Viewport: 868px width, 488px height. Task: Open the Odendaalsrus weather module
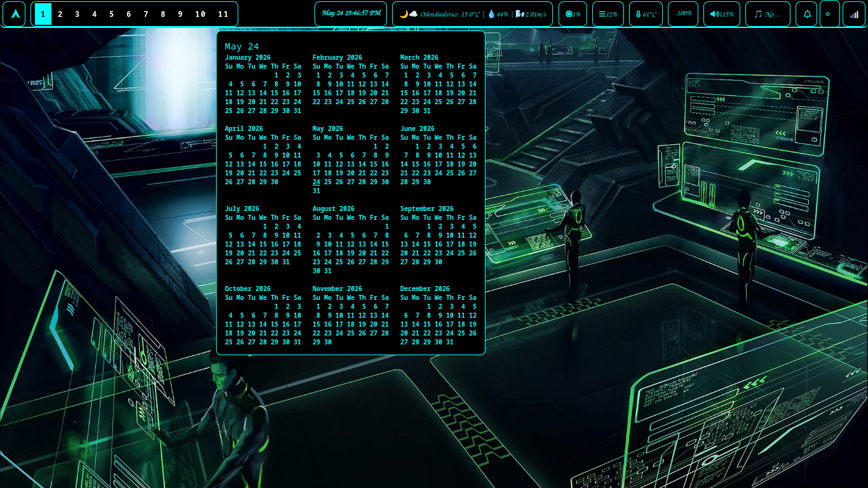(x=472, y=14)
